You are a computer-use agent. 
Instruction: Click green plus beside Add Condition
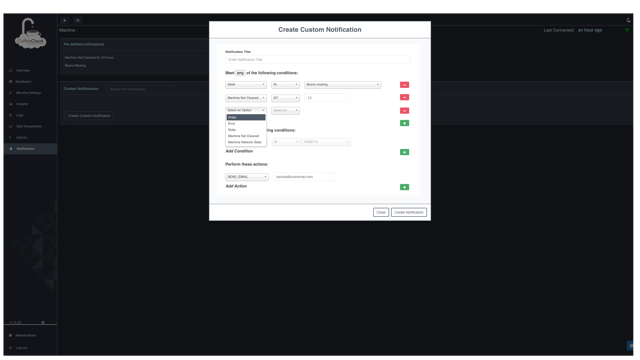coord(404,152)
